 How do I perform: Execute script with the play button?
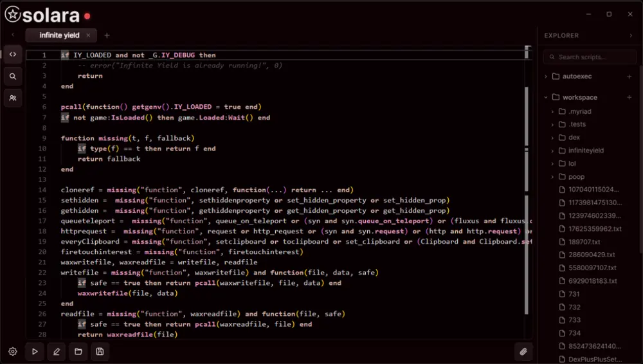pos(35,352)
